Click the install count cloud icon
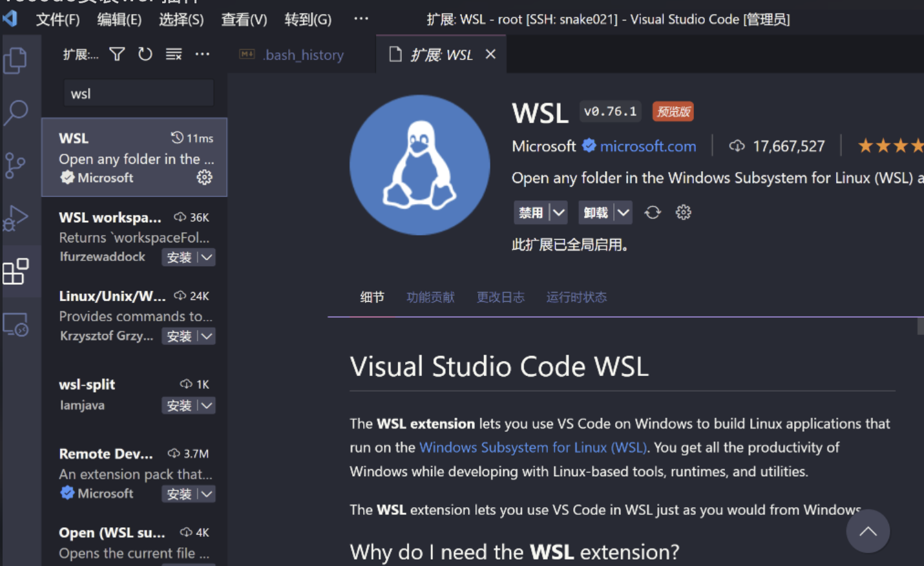This screenshot has width=924, height=566. pos(737,146)
